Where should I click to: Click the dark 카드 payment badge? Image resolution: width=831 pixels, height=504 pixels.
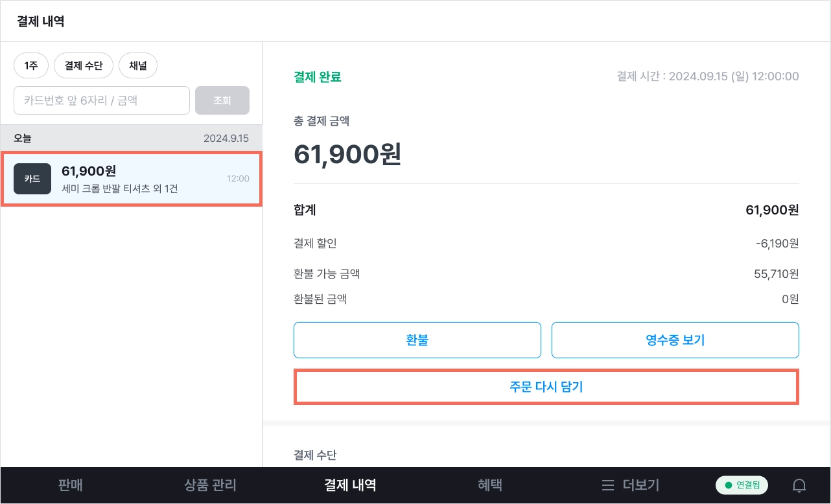pyautogui.click(x=32, y=179)
